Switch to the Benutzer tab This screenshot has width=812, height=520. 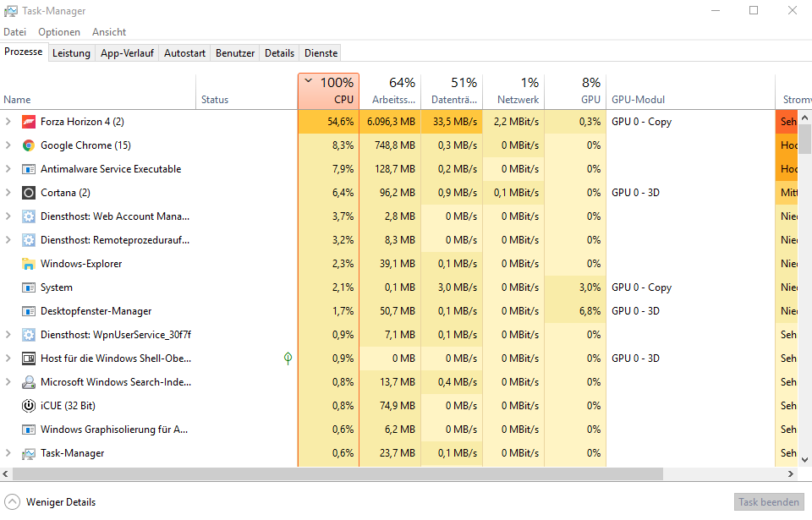[x=235, y=52]
